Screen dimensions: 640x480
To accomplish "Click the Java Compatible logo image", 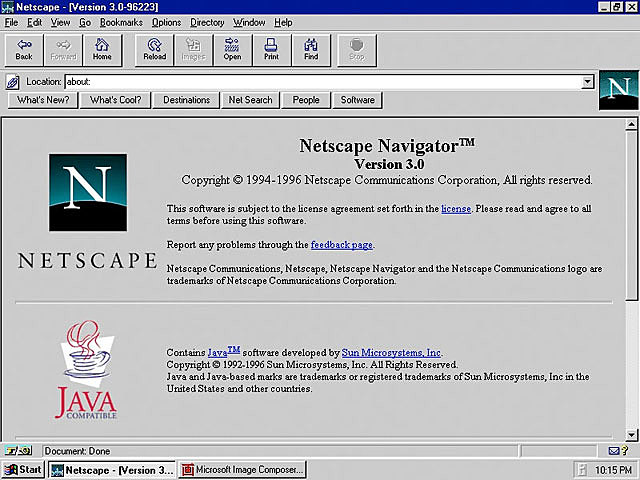I will (86, 370).
